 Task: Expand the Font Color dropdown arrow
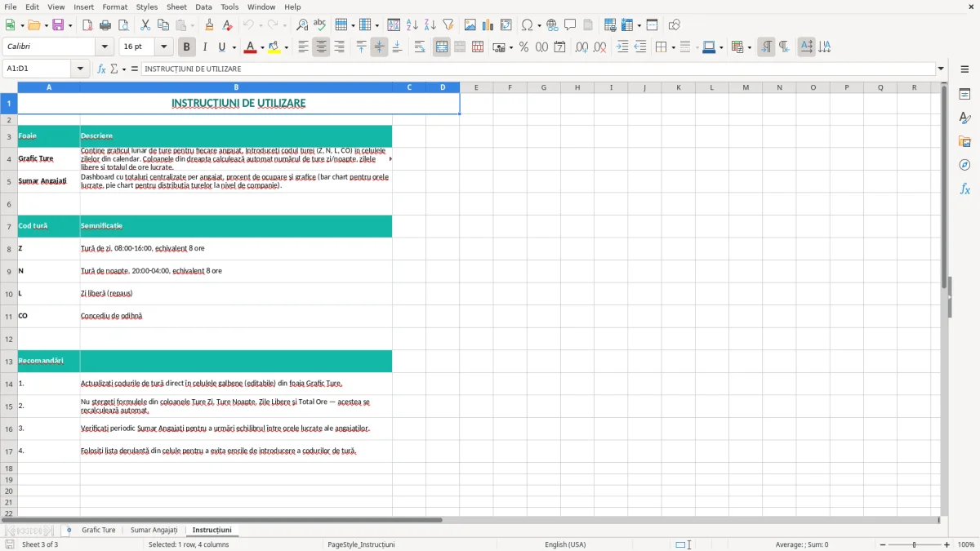[x=262, y=47]
